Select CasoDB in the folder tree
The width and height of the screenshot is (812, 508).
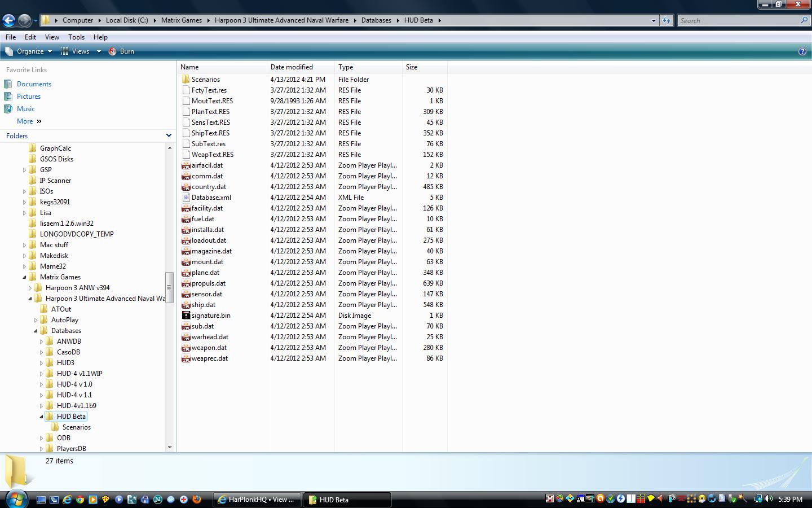point(68,352)
